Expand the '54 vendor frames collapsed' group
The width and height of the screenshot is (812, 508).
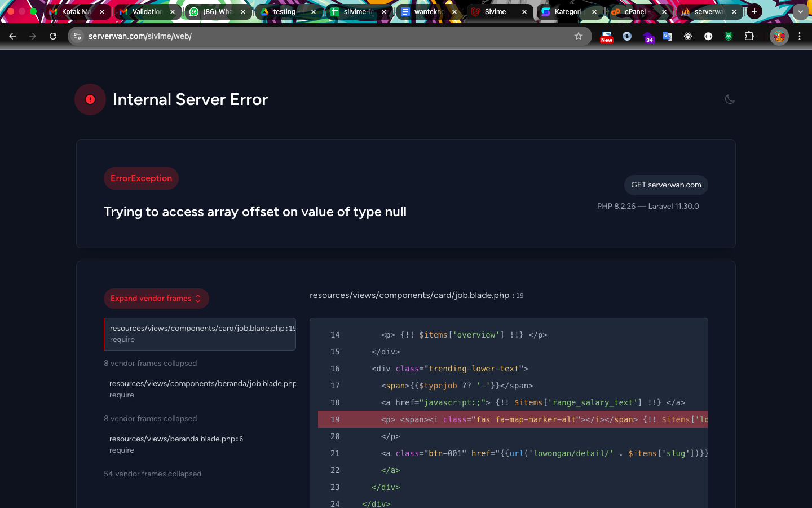click(x=153, y=474)
